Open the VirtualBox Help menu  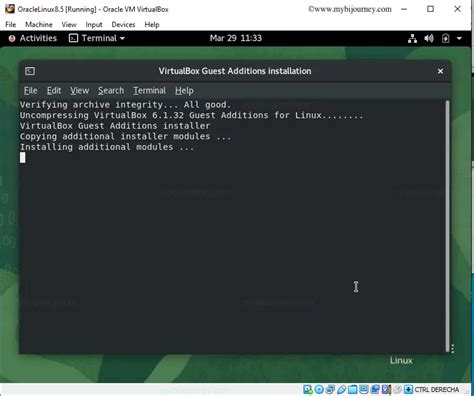coord(152,25)
